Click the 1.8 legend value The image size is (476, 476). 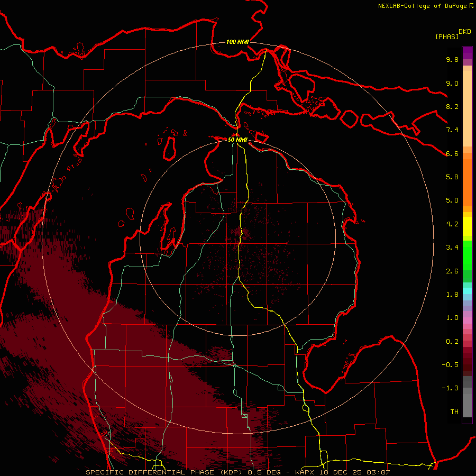(452, 295)
